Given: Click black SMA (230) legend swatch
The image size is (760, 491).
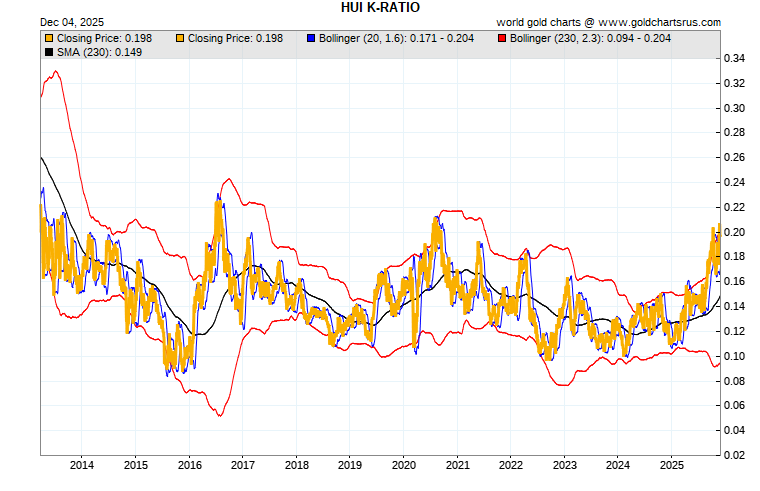Looking at the screenshot, I should pos(49,52).
